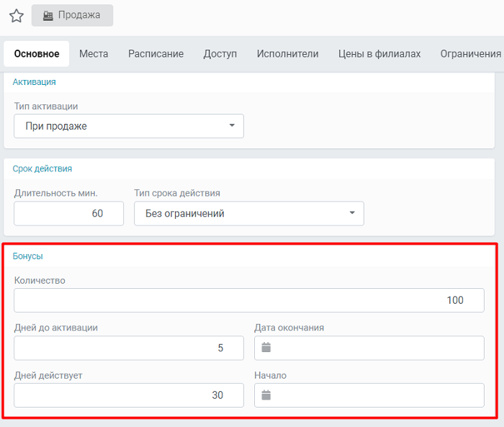
Task: Click the Дней до активации field
Action: pos(129,348)
